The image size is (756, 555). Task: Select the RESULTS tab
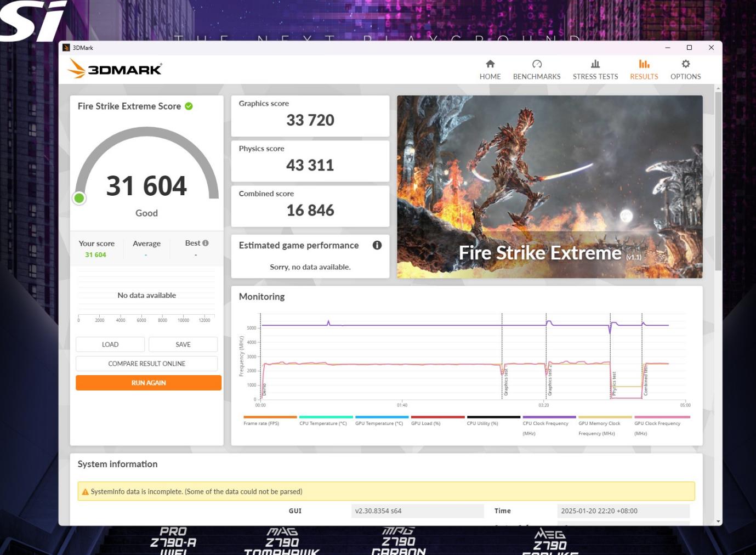(x=644, y=70)
